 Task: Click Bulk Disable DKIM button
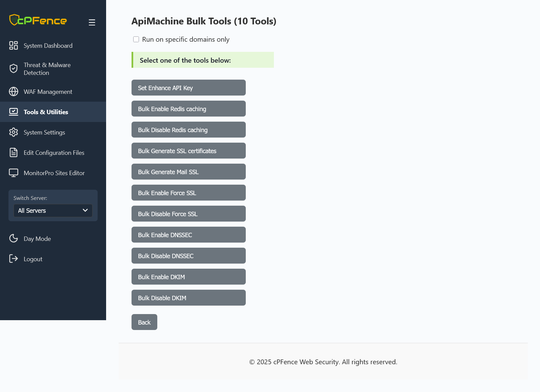point(188,298)
